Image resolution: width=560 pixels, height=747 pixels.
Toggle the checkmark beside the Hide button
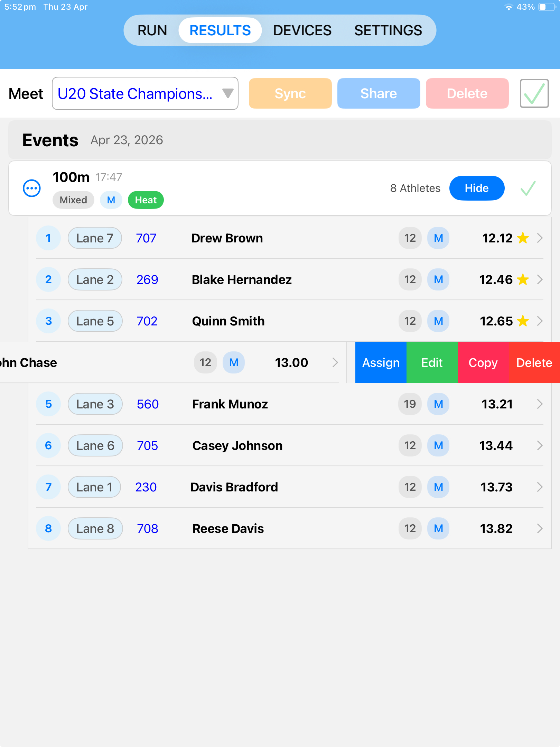[528, 188]
